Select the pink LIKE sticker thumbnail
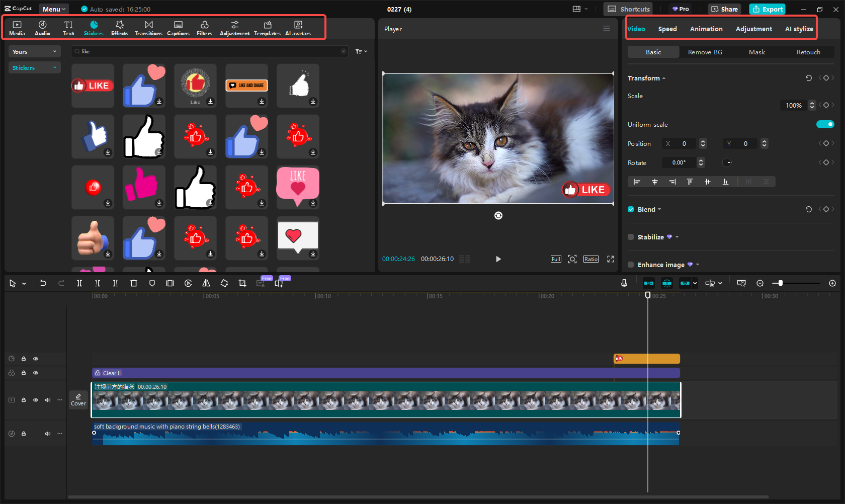Viewport: 845px width, 504px height. click(x=297, y=187)
